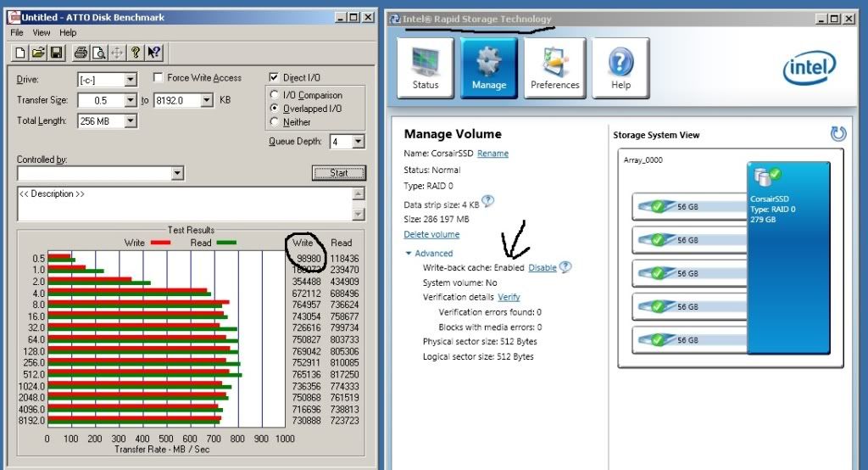Screen dimensions: 868x470
Task: Click the Delete volume link
Action: (431, 234)
